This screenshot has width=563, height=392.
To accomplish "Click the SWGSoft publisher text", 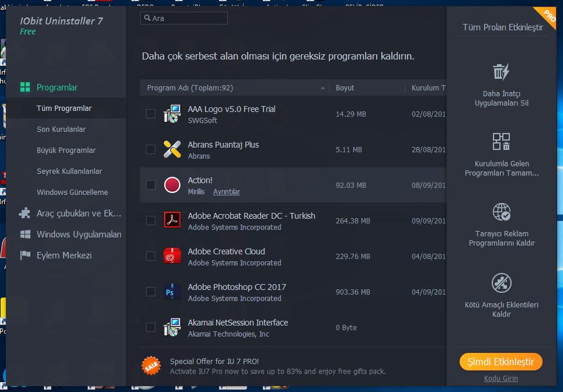I will point(203,121).
